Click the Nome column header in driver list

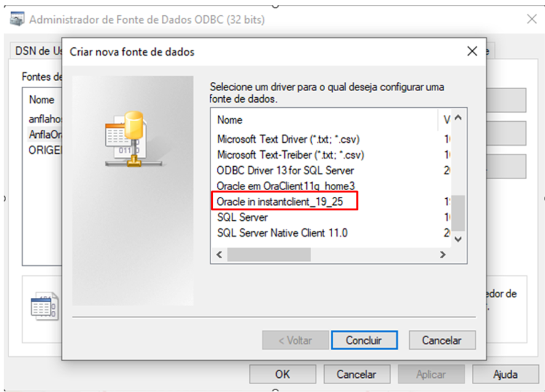tap(324, 119)
